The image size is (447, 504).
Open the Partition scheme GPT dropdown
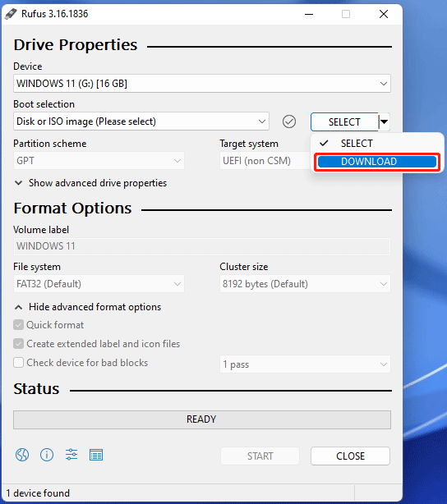pyautogui.click(x=99, y=160)
